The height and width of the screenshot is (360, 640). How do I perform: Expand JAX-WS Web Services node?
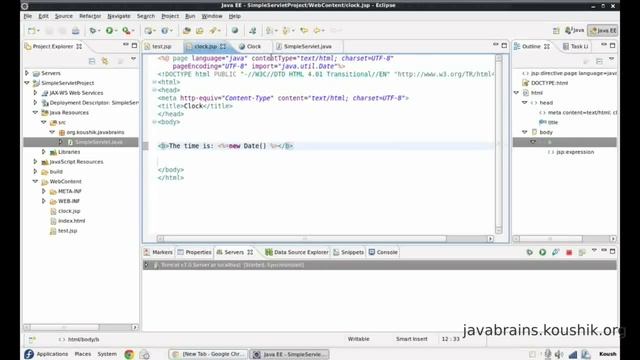tap(36, 93)
